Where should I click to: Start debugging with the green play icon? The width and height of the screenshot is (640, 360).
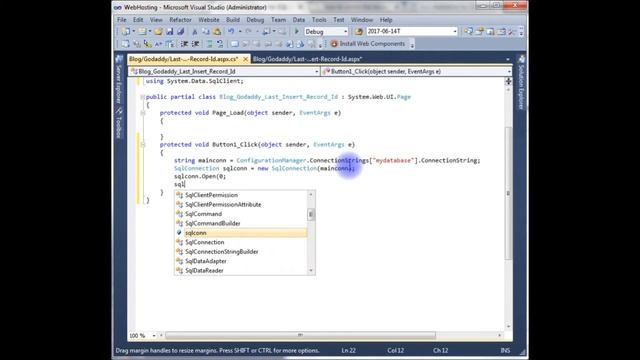[x=297, y=31]
